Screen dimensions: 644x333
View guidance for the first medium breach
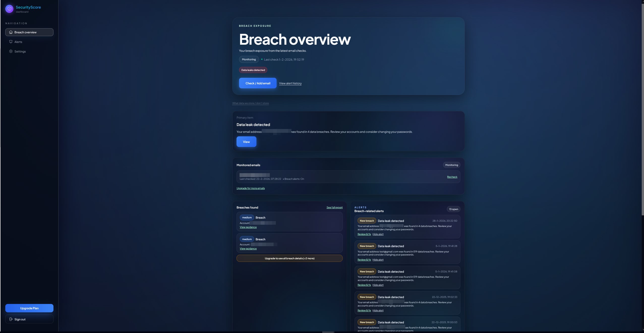248,227
